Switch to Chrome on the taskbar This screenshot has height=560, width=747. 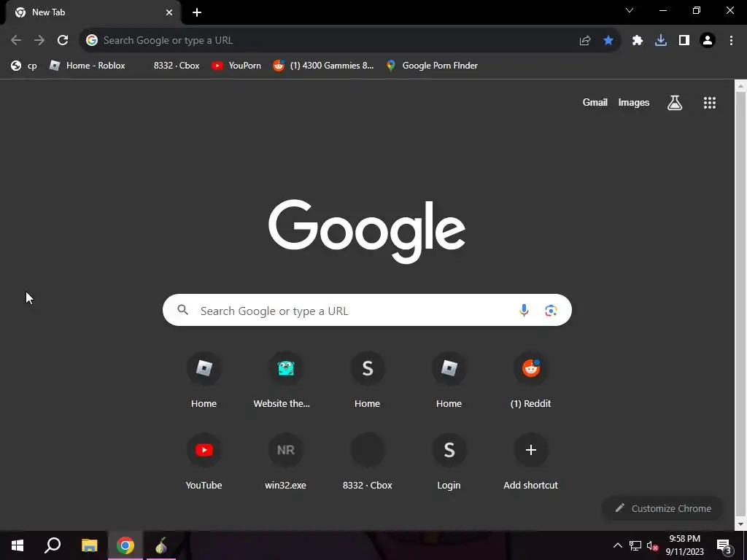point(125,545)
